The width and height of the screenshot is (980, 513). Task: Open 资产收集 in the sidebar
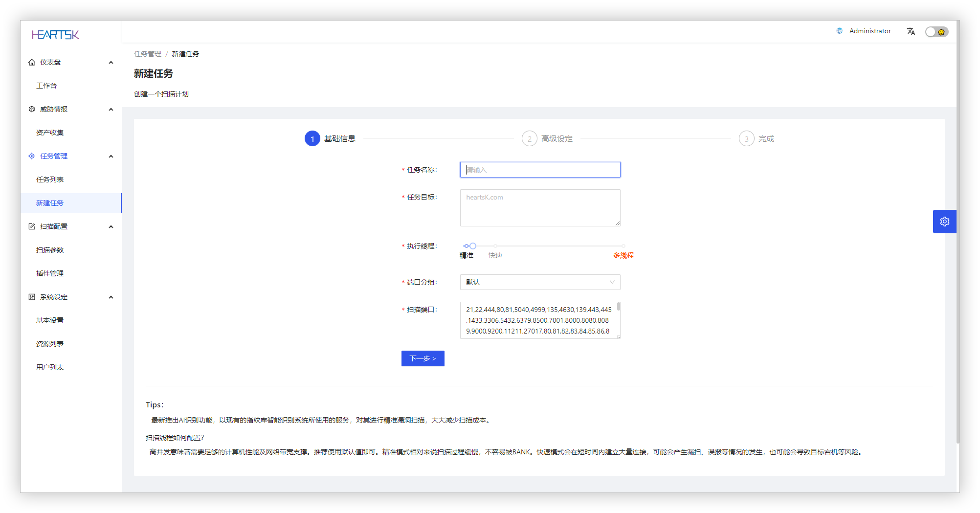tap(71, 133)
